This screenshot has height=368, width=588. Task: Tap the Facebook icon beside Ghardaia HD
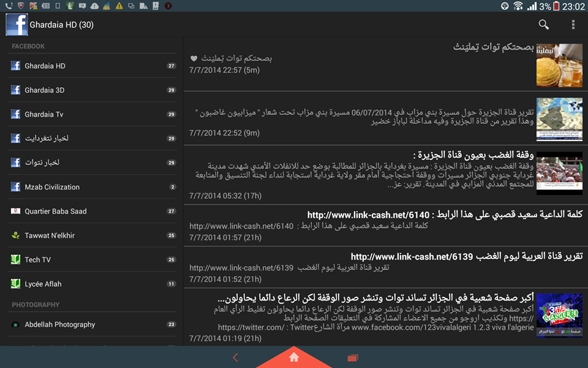[15, 66]
